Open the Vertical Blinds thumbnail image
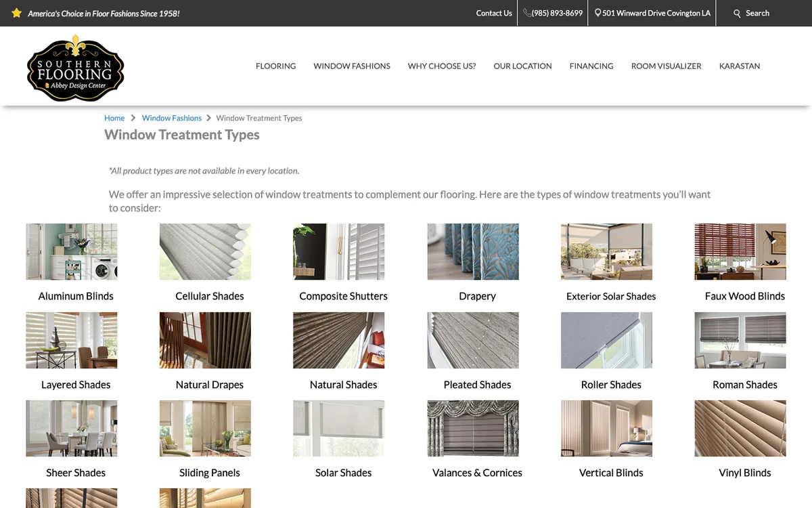The image size is (812, 508). pyautogui.click(x=607, y=428)
